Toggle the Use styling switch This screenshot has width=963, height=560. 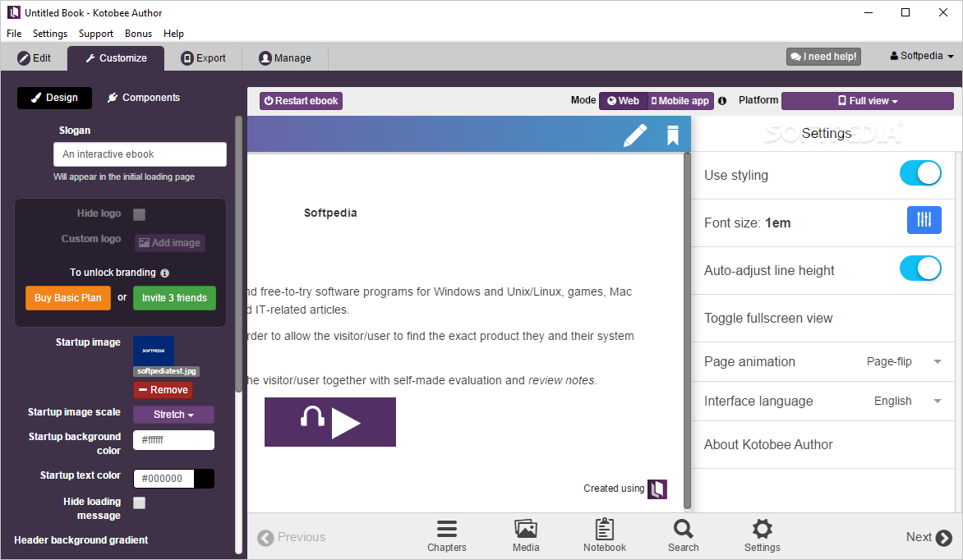[920, 173]
